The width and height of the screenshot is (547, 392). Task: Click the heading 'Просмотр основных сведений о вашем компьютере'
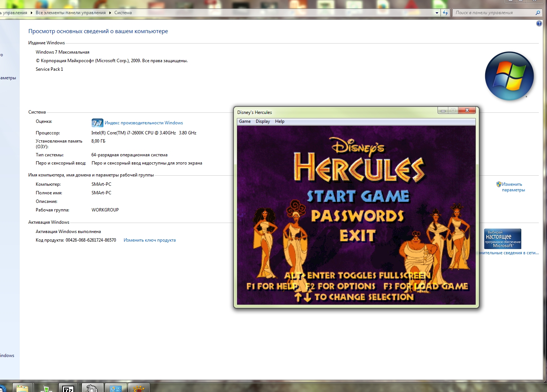point(98,31)
